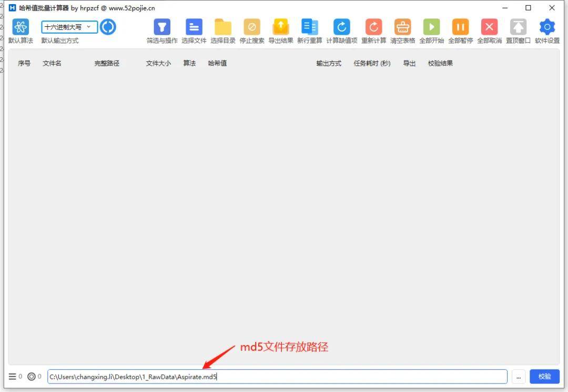Click 计算缺值项 compute missing values icon
Viewport: 568px width, 392px height.
(342, 27)
